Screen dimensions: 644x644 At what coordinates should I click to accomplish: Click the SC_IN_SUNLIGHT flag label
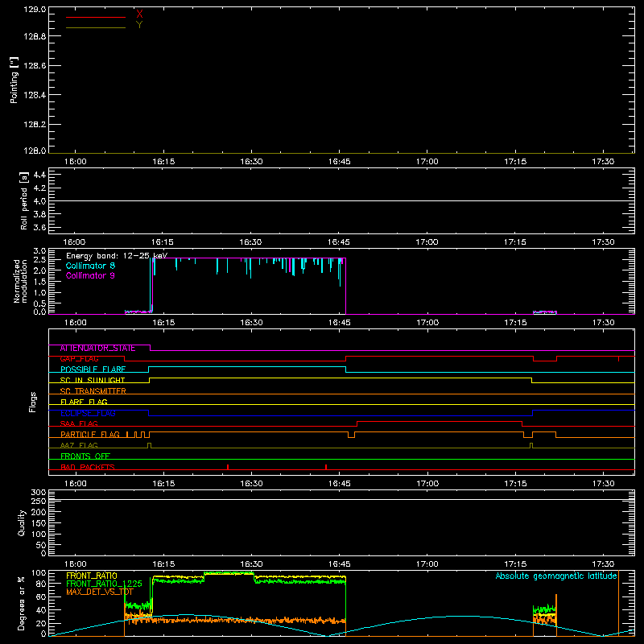[x=93, y=380]
